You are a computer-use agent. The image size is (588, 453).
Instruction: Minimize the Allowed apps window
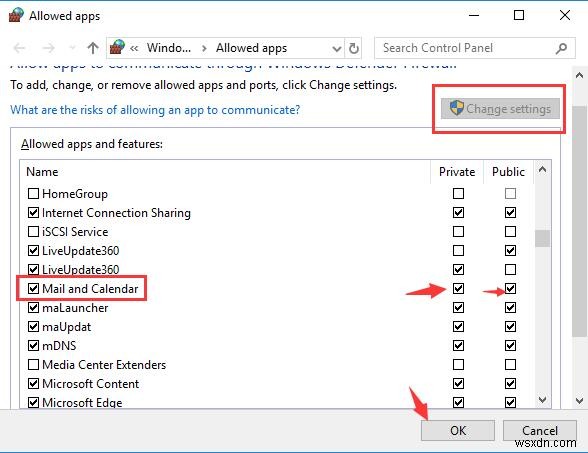pos(474,15)
